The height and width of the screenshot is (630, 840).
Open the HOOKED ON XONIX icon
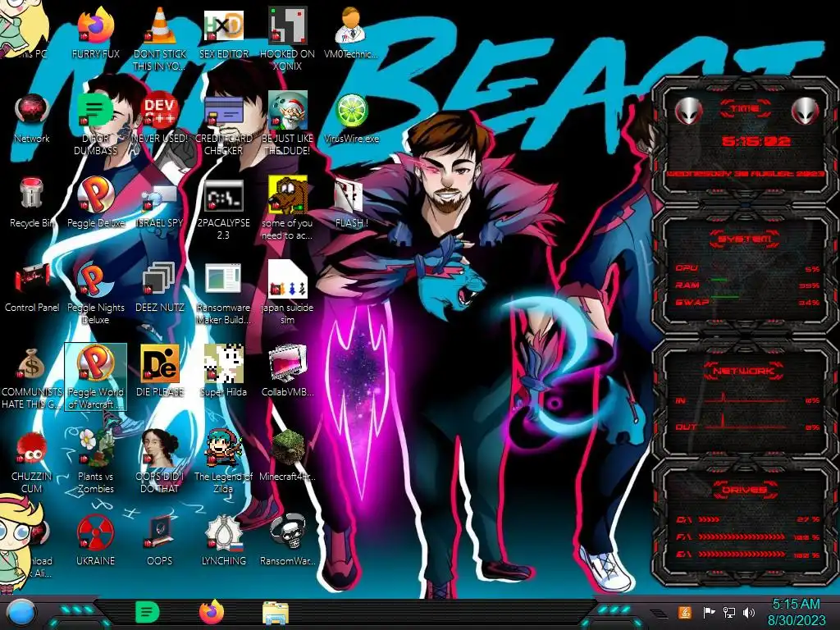287,25
